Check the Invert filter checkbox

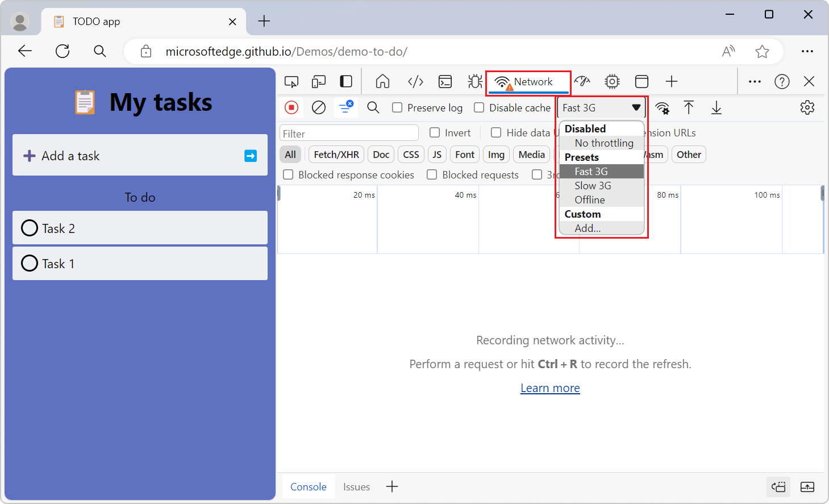[x=435, y=132]
